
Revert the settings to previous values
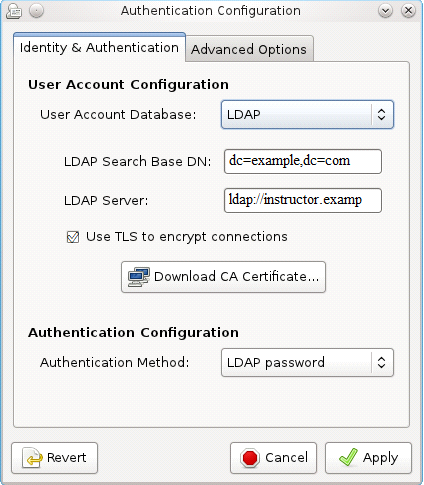[x=54, y=458]
